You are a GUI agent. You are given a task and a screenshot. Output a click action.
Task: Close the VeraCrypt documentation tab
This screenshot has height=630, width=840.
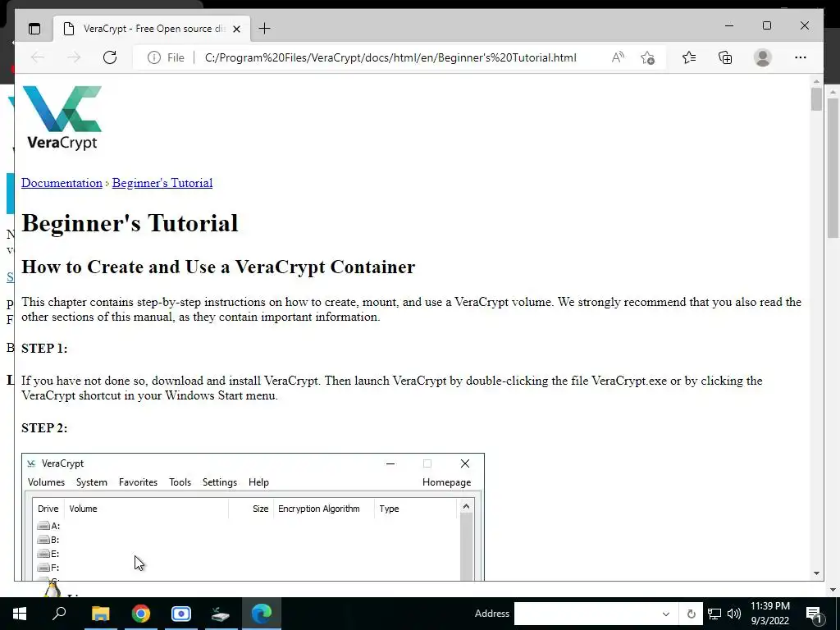point(237,29)
